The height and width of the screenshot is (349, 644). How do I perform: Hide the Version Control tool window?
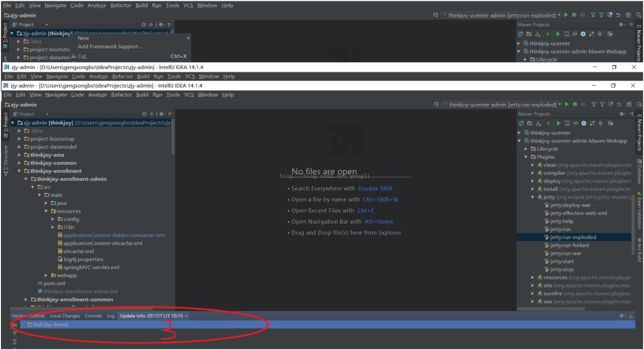[631, 316]
